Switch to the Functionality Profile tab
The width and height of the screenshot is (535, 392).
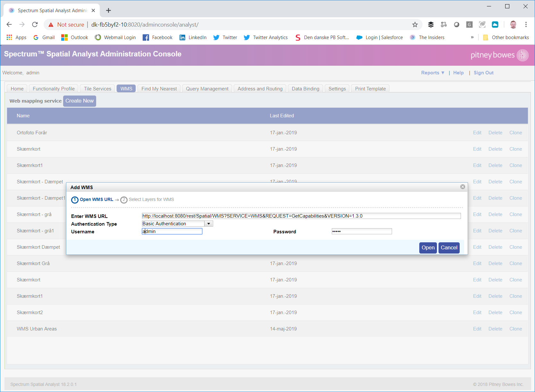[54, 89]
